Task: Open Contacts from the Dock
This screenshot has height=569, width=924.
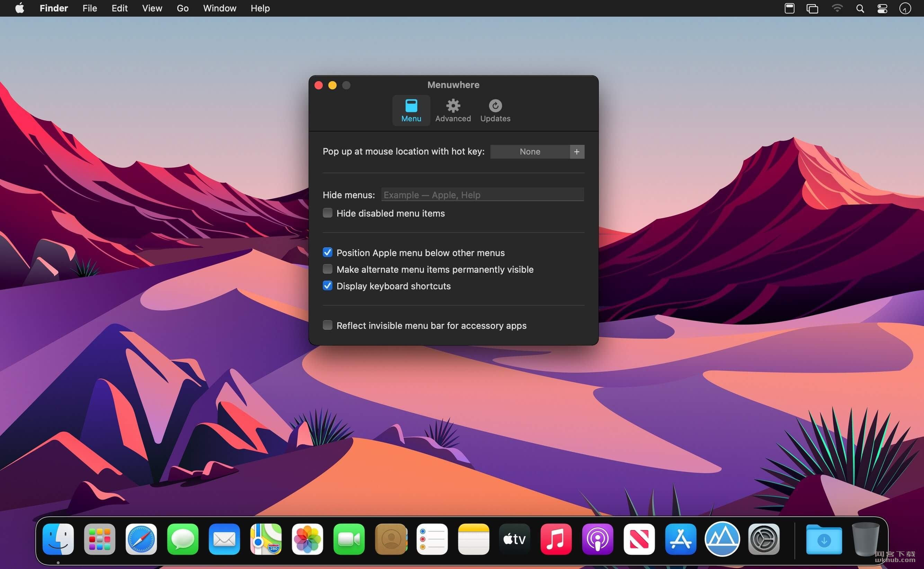Action: pos(391,539)
